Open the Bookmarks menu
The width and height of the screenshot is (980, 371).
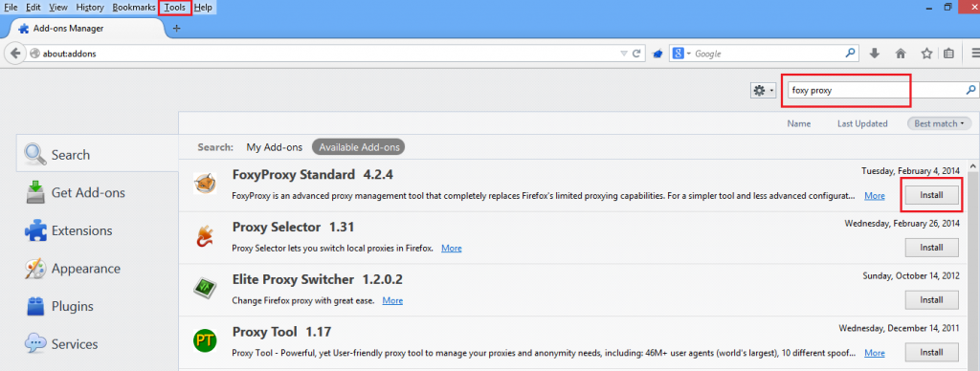[x=134, y=8]
